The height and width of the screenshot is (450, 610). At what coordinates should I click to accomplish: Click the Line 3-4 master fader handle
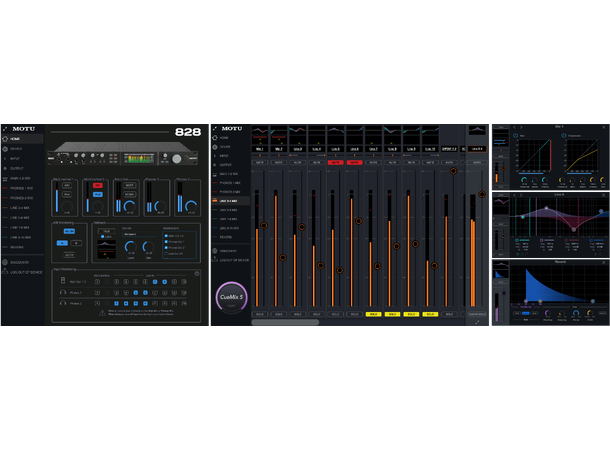pyautogui.click(x=482, y=194)
